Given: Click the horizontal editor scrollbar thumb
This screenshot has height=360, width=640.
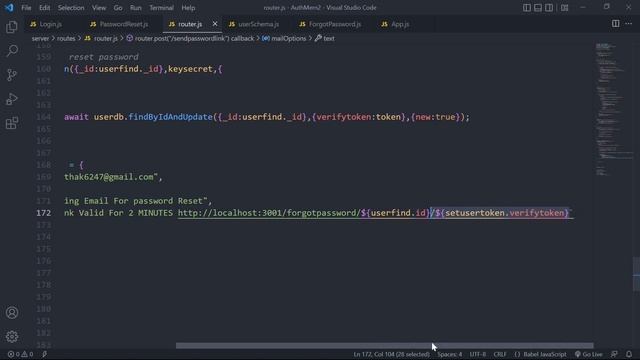Looking at the screenshot, I should 384,346.
